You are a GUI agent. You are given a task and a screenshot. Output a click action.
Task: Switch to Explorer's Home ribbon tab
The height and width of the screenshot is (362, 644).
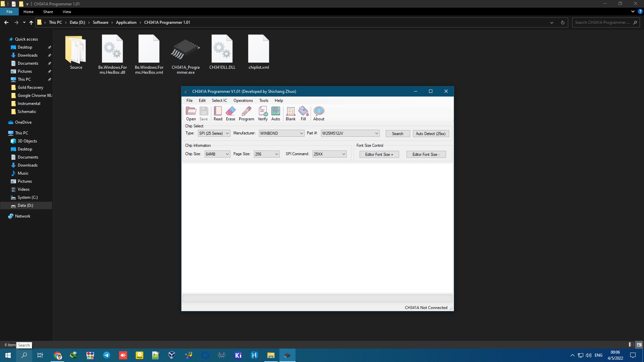tap(29, 12)
